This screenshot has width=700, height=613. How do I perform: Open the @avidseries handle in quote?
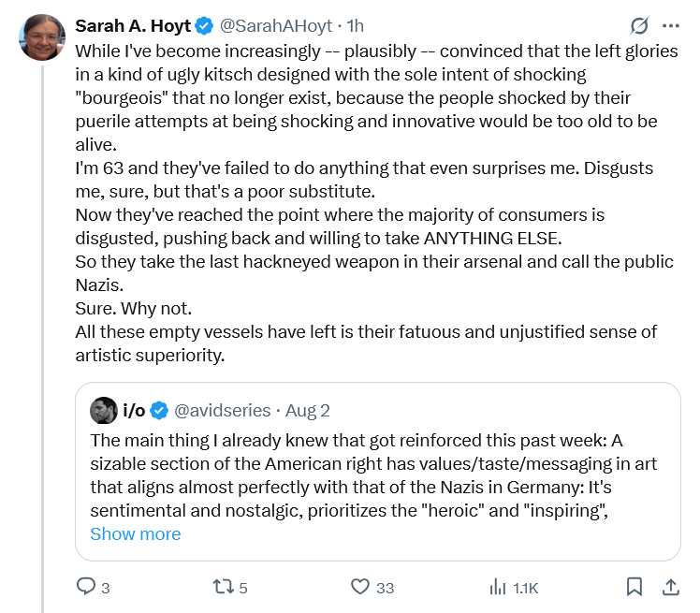click(223, 410)
